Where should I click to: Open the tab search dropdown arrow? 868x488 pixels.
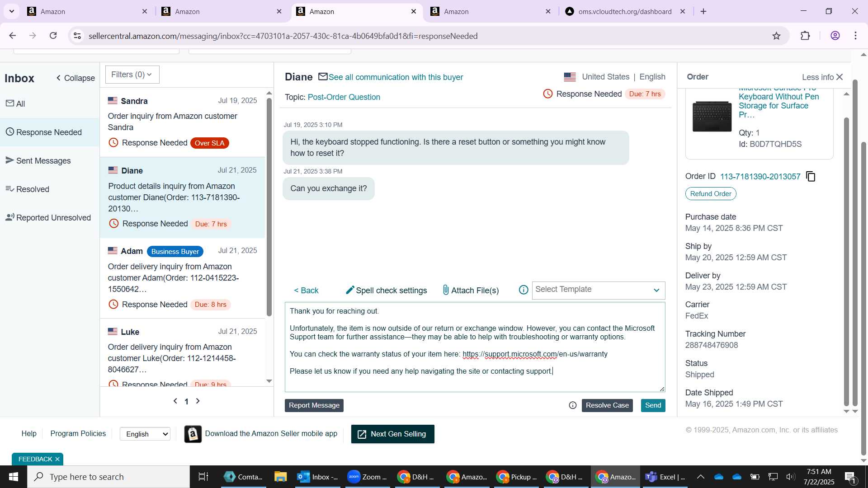point(11,11)
